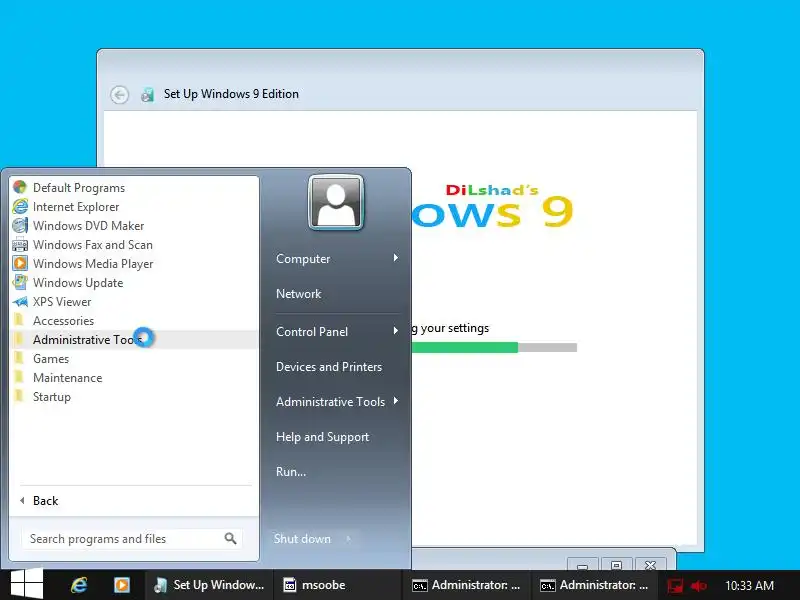
Task: Click the Shut down button
Action: point(302,539)
